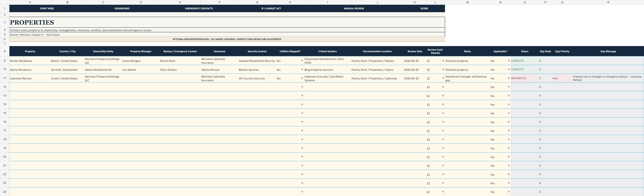Open Utilities Mapped dropdown for Alpine Residence
The height and width of the screenshot is (196, 644).
click(302, 70)
